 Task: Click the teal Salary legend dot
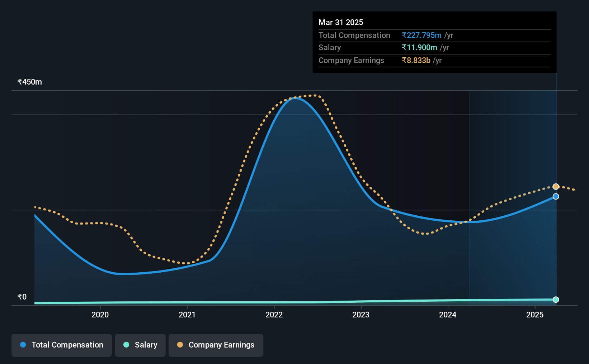coord(126,345)
